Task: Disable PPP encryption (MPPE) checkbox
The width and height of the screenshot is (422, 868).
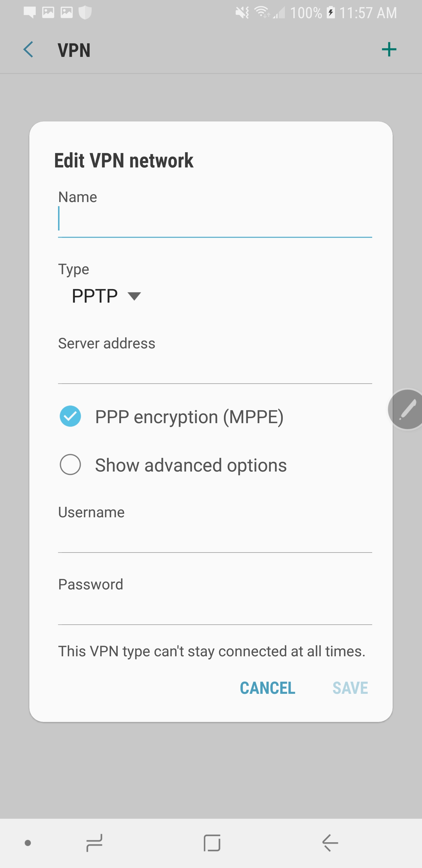Action: (70, 416)
